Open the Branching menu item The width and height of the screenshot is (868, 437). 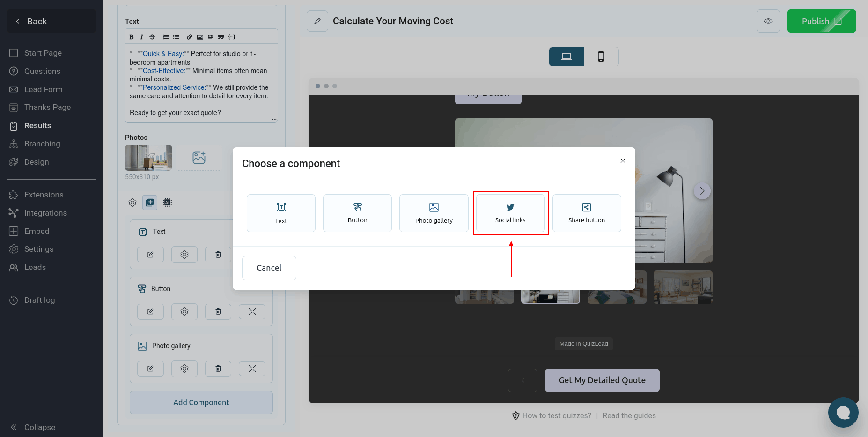click(42, 144)
